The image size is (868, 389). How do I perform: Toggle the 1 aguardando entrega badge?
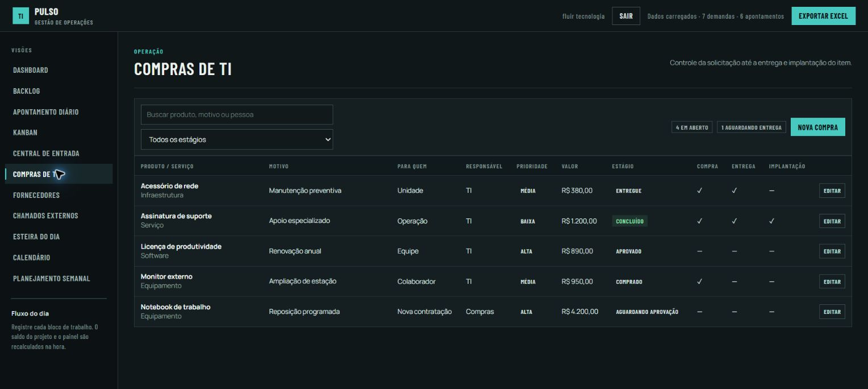click(x=752, y=127)
